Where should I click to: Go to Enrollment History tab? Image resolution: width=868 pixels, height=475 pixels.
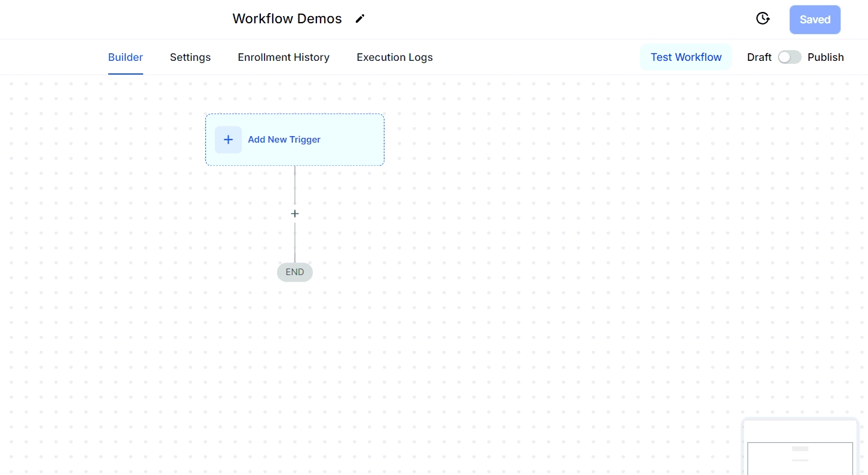284,57
